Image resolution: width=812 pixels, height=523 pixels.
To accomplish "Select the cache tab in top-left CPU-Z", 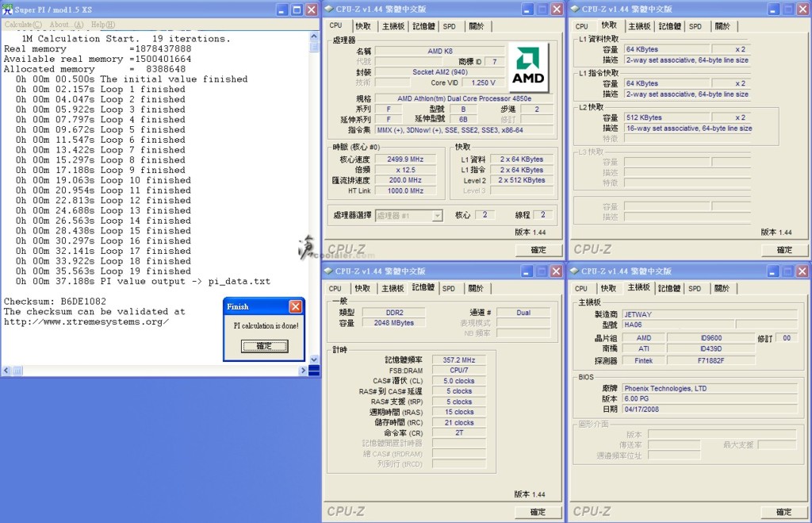I will (x=363, y=26).
